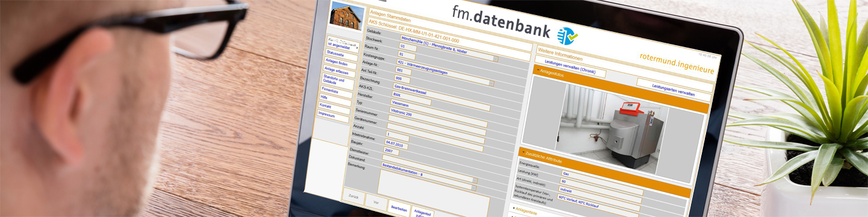Click the Zurück button
Screen dimensions: 868x217
click(x=354, y=198)
